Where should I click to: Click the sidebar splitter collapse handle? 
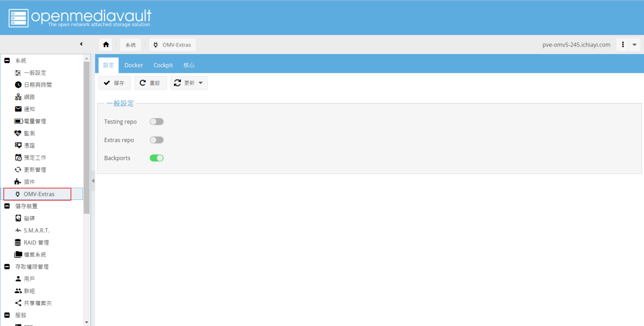(93, 181)
